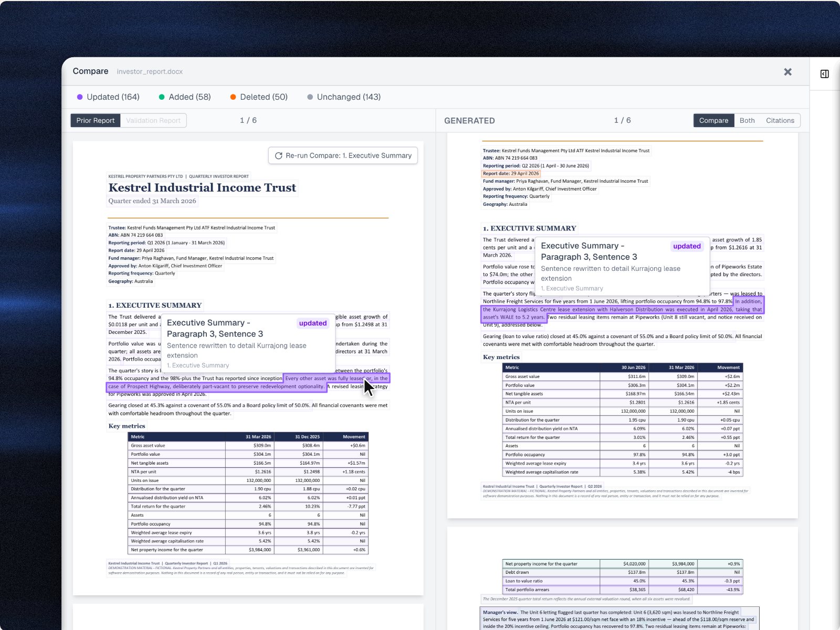Close the Compare dialog

pyautogui.click(x=787, y=72)
